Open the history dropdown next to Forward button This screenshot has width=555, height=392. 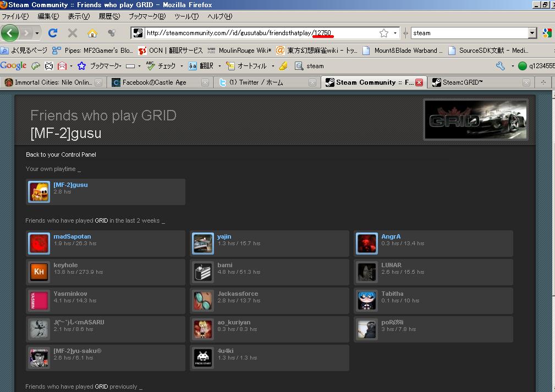coord(37,33)
